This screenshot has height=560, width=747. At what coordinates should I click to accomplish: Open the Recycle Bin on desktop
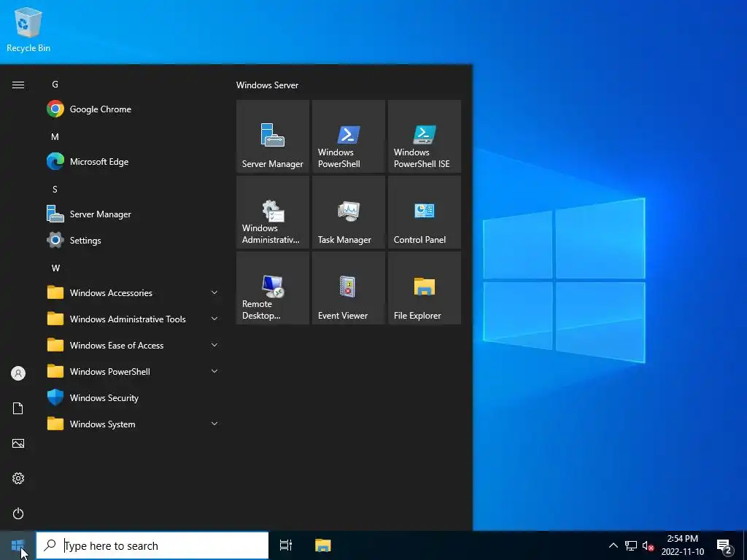click(28, 29)
